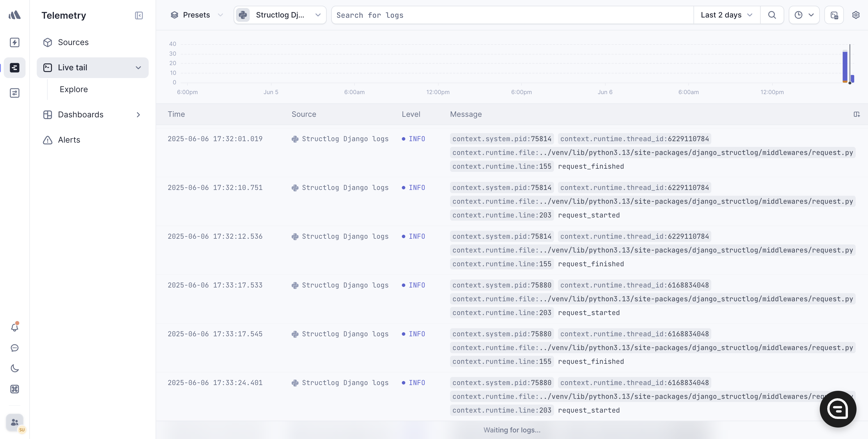Click Structlog Django logs source on 17:33:24.401 row
This screenshot has height=439, width=868.
coord(340,383)
